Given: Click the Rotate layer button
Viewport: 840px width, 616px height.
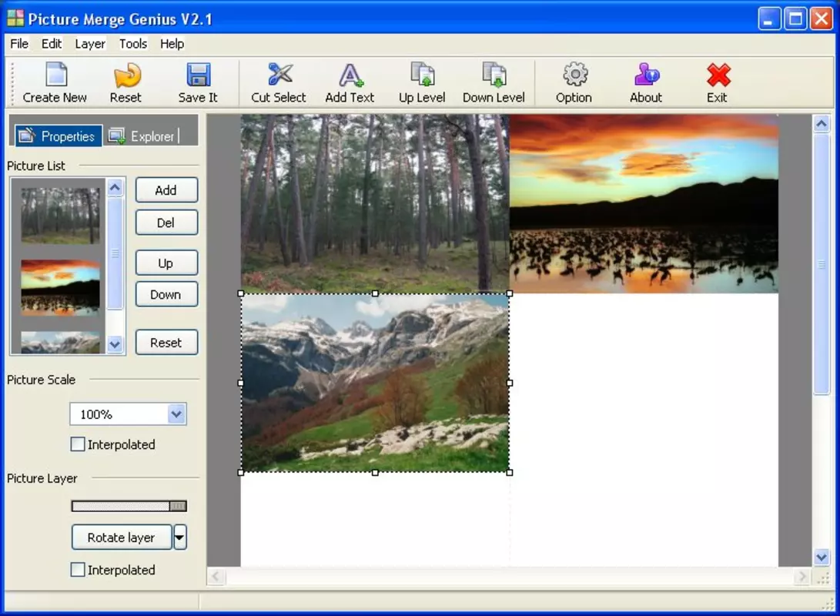Looking at the screenshot, I should click(x=122, y=537).
